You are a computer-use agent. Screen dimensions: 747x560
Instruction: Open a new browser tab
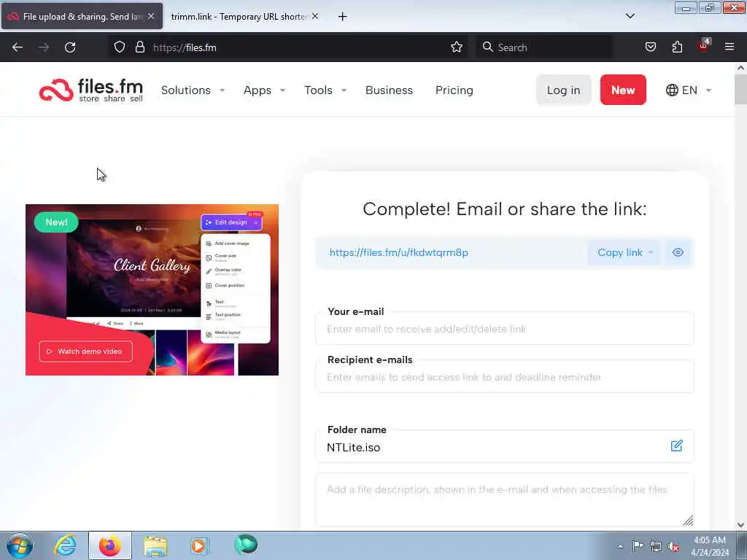343,17
